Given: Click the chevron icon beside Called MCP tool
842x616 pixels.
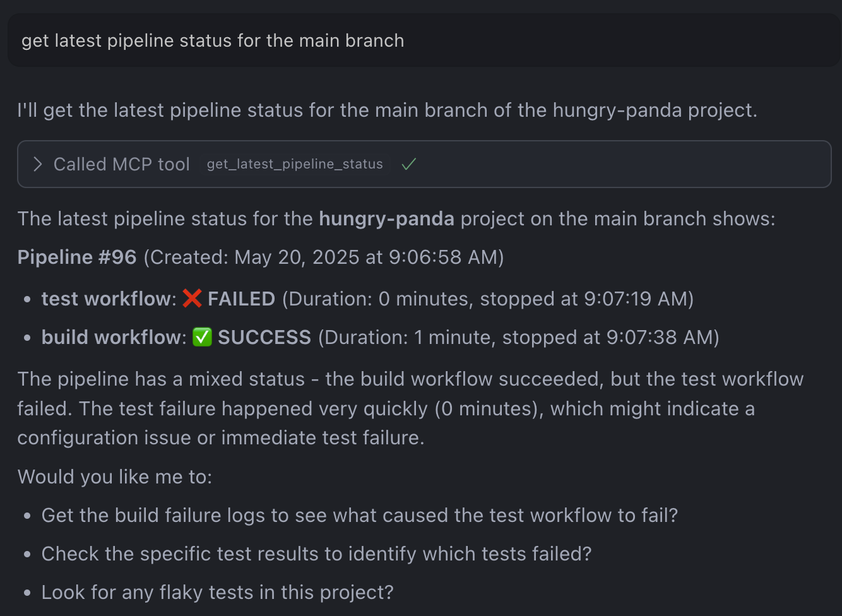Looking at the screenshot, I should pos(38,164).
